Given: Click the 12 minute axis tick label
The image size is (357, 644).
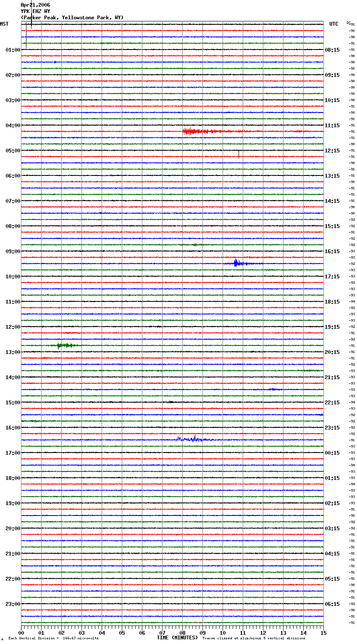Looking at the screenshot, I should (263, 633).
